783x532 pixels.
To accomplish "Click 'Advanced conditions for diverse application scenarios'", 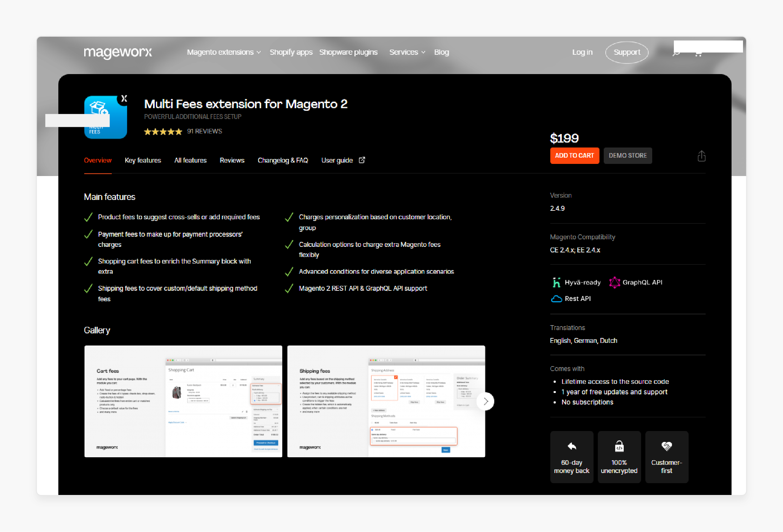I will pyautogui.click(x=376, y=271).
